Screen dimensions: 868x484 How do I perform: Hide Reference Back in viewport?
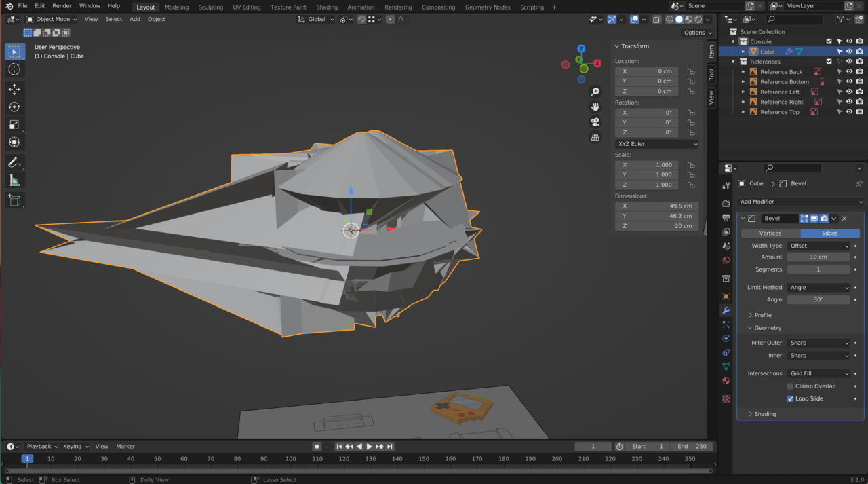[849, 72]
